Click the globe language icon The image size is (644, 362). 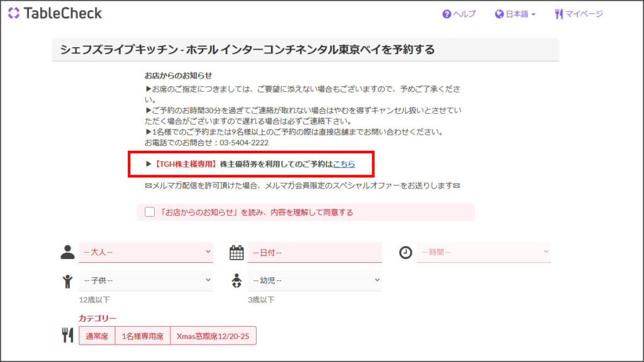pos(499,14)
